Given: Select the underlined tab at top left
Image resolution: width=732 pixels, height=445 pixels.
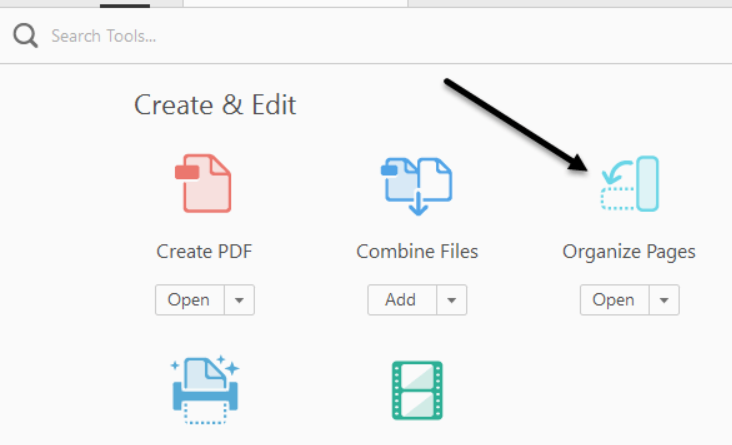Looking at the screenshot, I should (x=125, y=3).
